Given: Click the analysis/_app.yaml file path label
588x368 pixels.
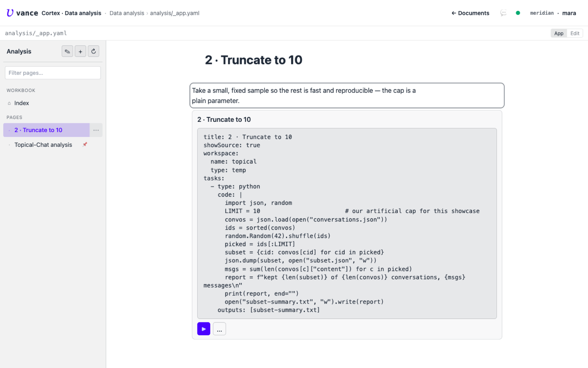Looking at the screenshot, I should tap(36, 33).
